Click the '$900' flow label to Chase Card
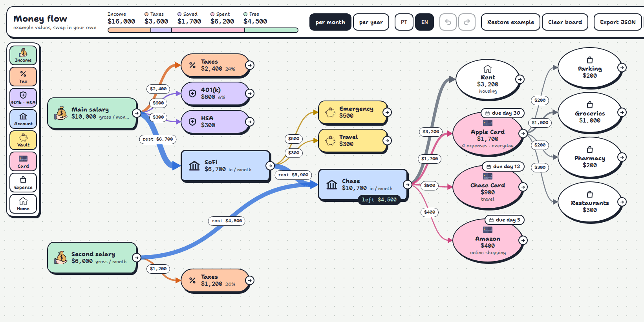Viewport: 644px width, 322px height. tap(430, 185)
